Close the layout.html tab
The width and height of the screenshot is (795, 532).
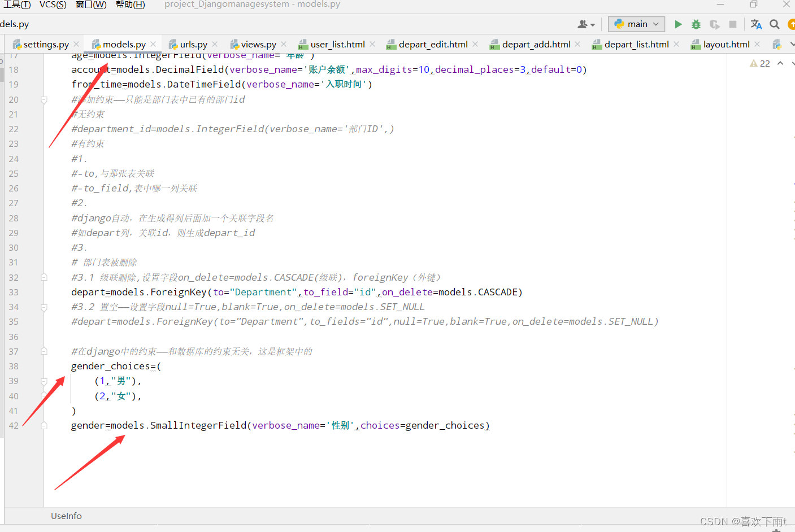coord(757,44)
